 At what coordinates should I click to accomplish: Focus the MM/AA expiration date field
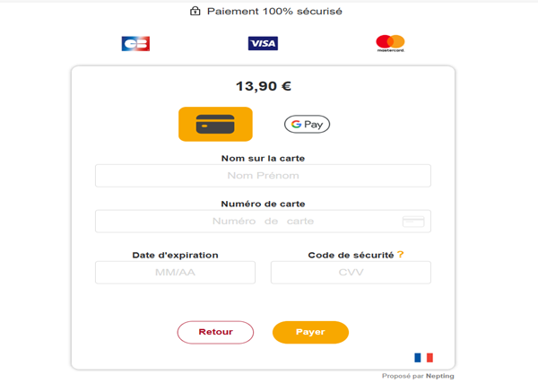point(175,273)
